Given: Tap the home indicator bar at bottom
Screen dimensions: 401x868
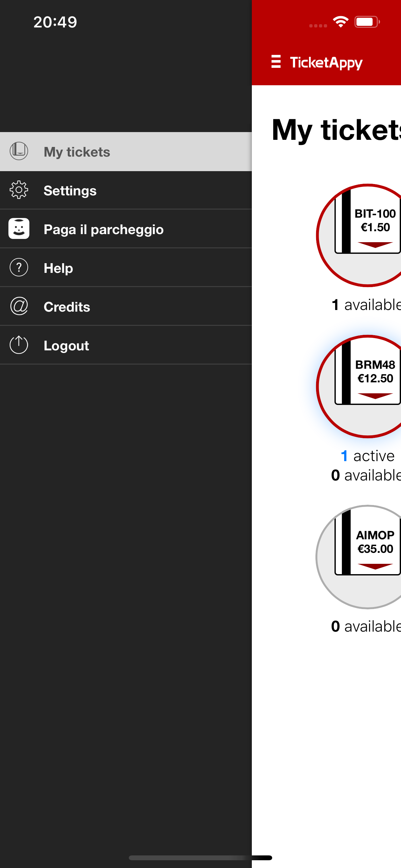Looking at the screenshot, I should click(x=200, y=858).
